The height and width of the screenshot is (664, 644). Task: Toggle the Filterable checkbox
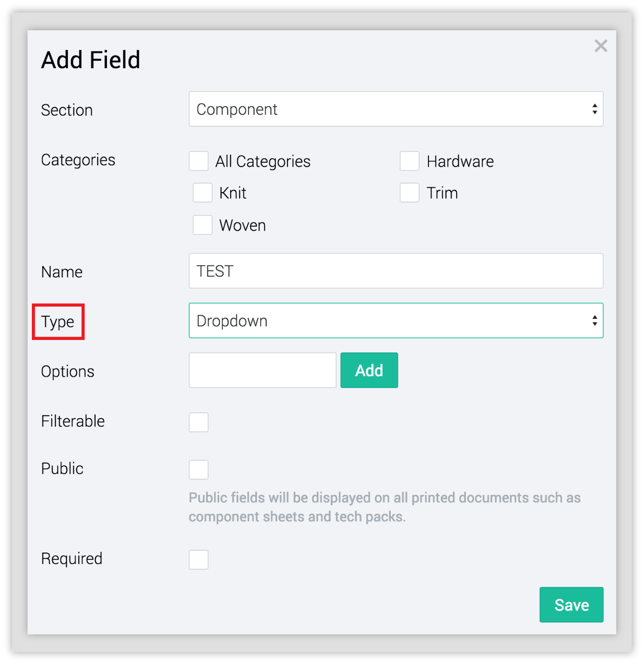click(199, 422)
